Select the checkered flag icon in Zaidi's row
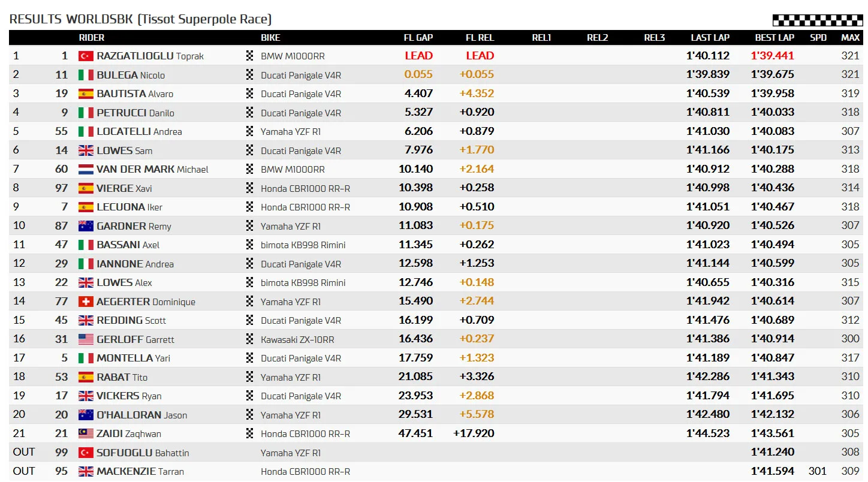This screenshot has height=482, width=868. [x=250, y=433]
